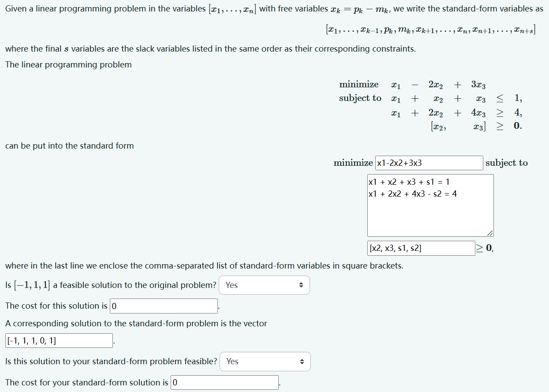Click the standard-form cost input at the bottom

pyautogui.click(x=224, y=382)
